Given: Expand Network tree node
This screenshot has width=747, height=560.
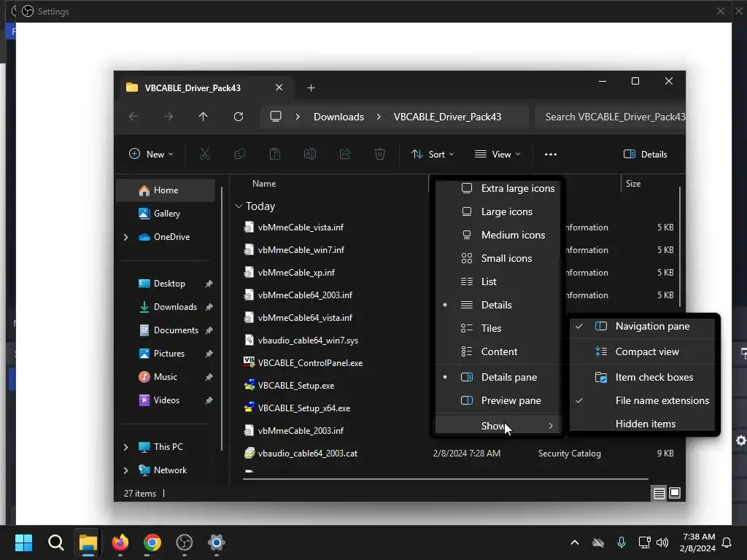Looking at the screenshot, I should [x=125, y=470].
